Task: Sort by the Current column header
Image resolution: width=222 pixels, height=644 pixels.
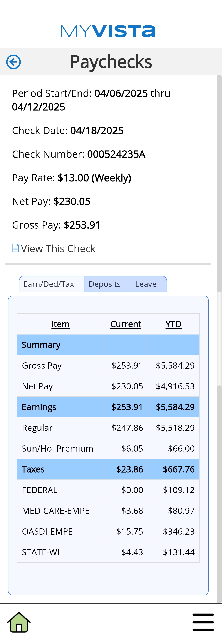Action: (x=126, y=324)
